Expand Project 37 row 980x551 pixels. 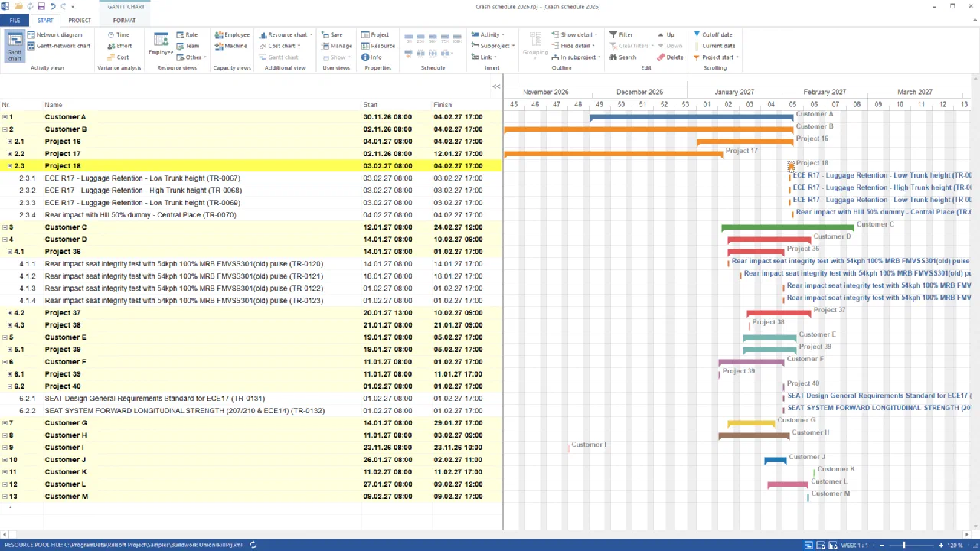tap(10, 313)
